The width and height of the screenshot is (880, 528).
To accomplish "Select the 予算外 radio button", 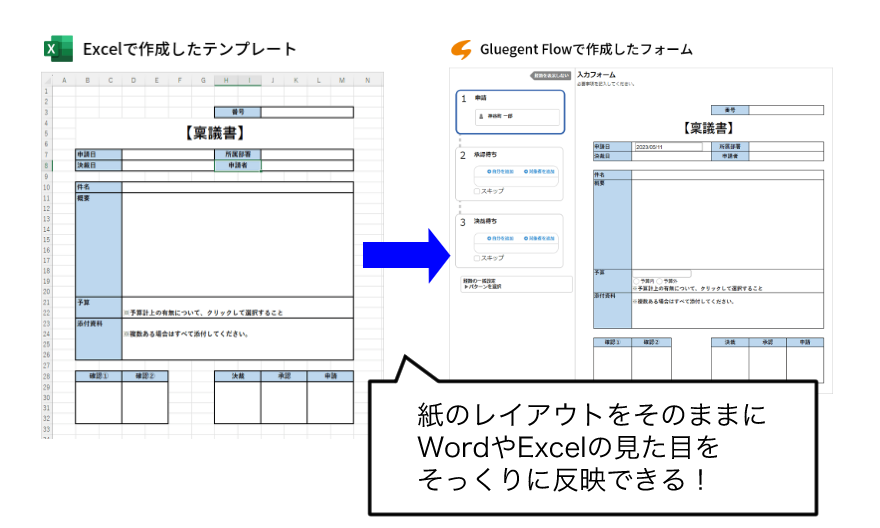I will pos(660,281).
